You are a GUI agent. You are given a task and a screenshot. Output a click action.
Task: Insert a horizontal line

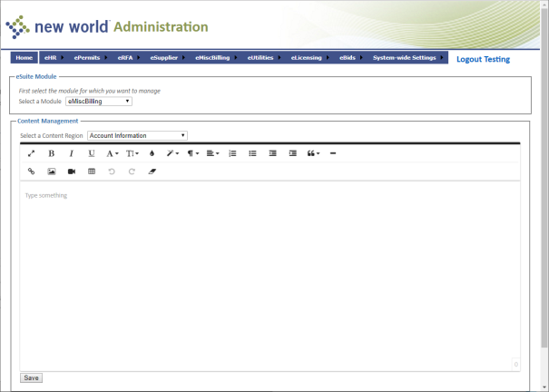point(333,153)
